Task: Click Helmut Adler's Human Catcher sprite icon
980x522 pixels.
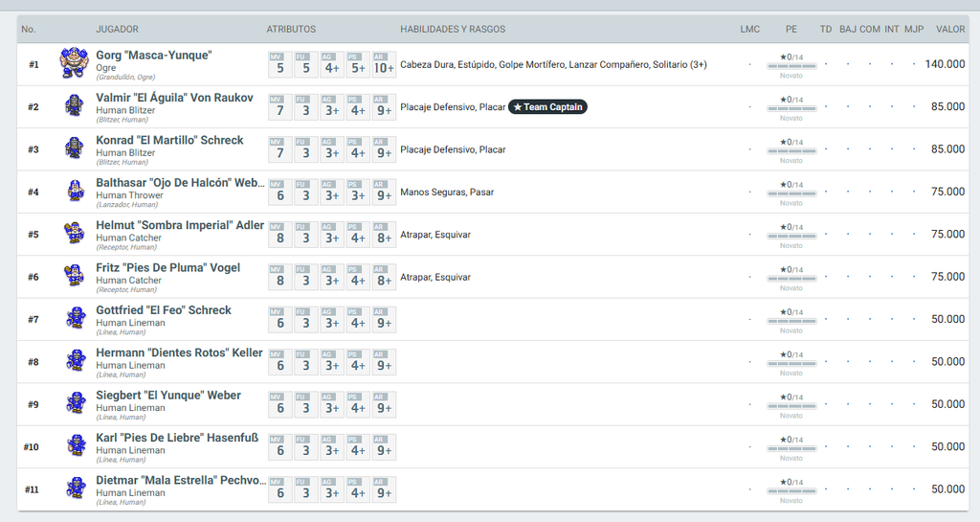Action: 75,233
